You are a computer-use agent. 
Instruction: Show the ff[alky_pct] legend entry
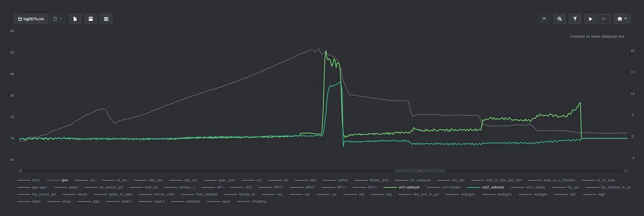coord(371,180)
